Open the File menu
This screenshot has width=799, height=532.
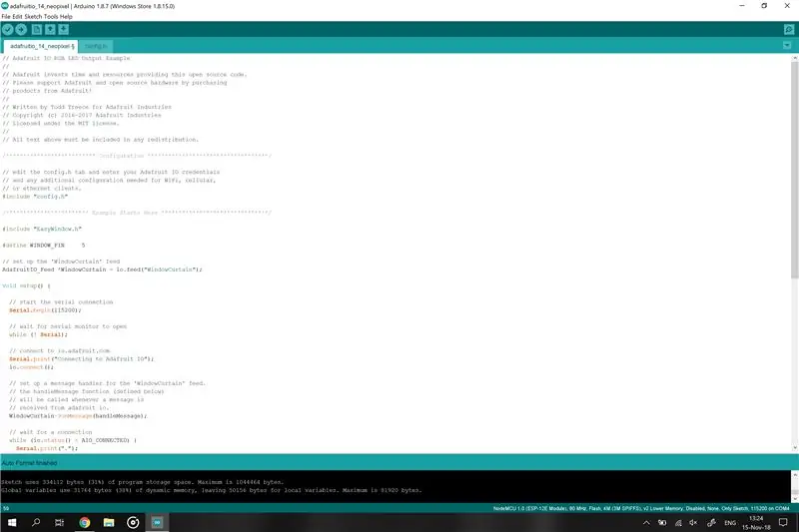click(x=6, y=16)
